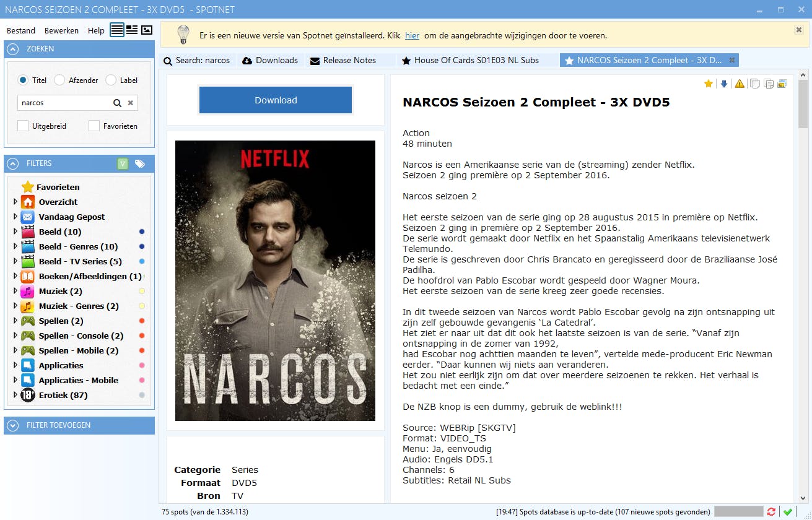Select the Boeken/Afbeeldingen (1) filter
This screenshot has width=812, height=520.
82,276
